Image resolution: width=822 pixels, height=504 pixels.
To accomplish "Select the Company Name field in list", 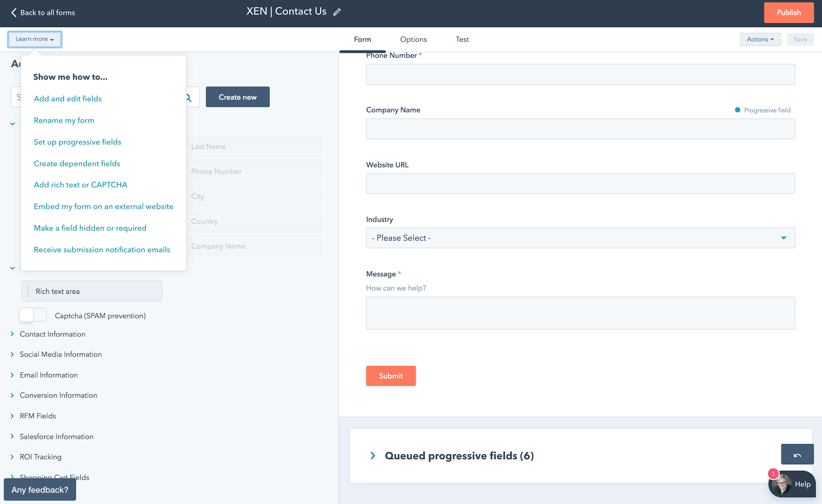I will [x=254, y=246].
